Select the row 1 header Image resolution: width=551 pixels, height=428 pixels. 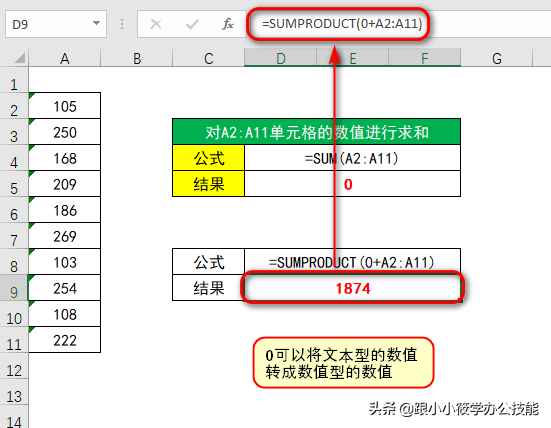(x=14, y=80)
